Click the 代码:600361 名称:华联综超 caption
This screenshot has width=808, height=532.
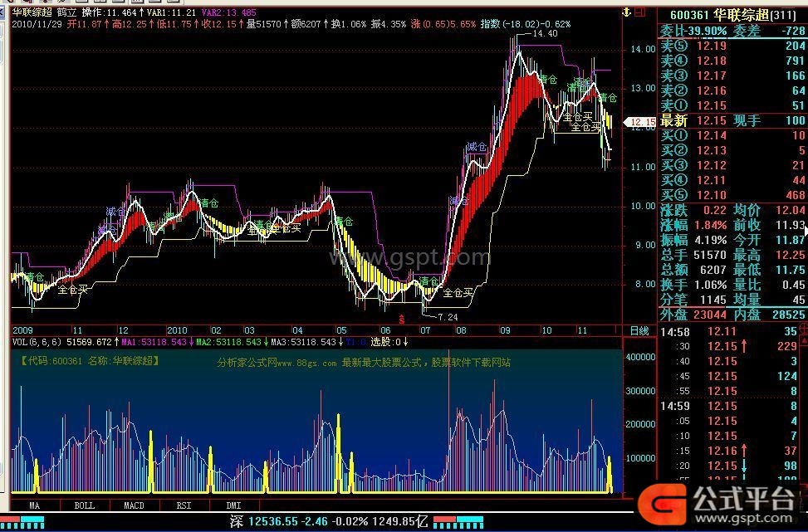(90, 362)
